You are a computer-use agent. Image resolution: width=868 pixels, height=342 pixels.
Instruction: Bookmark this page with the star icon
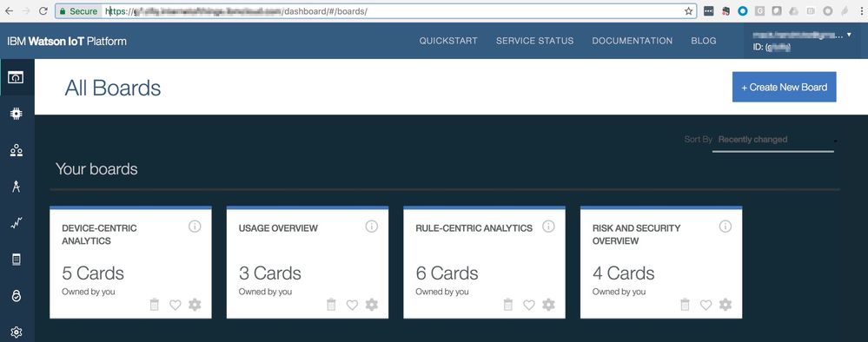click(689, 11)
